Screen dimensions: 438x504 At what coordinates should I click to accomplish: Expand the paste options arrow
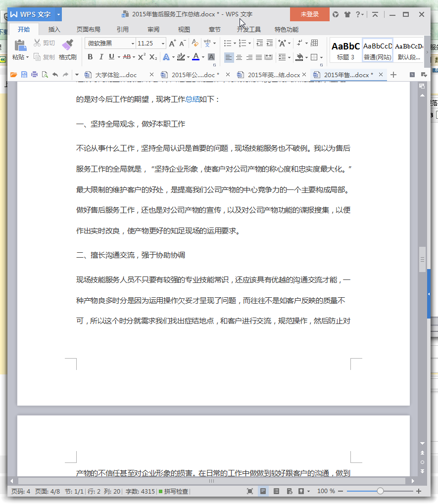[27, 57]
